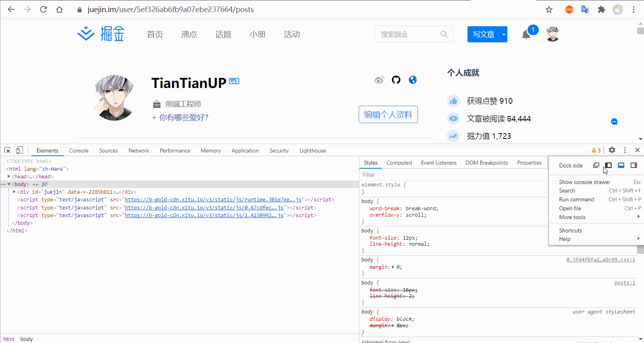
Task: Click the Styles Filter field
Action: 453,175
